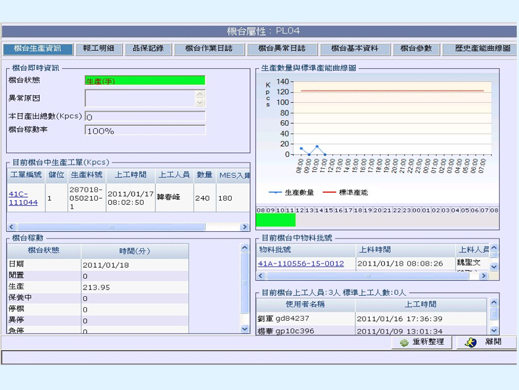Click the 標準產能 legend entry in chart

(345, 193)
